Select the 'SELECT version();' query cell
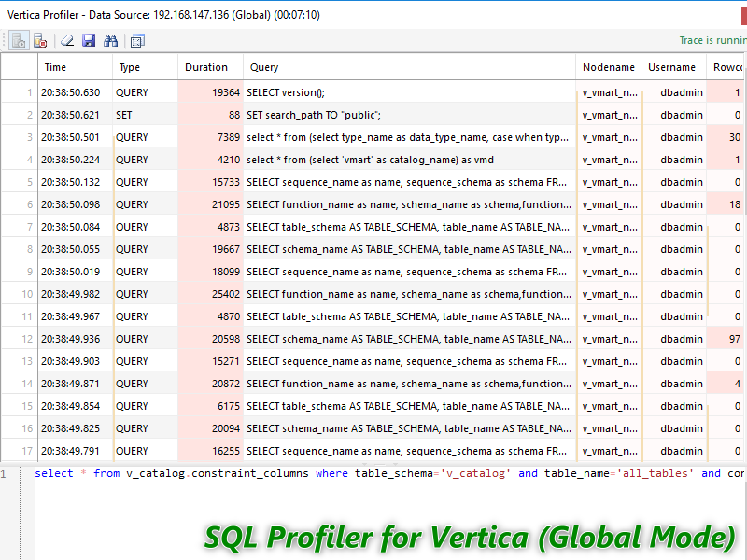Image resolution: width=747 pixels, height=560 pixels. click(x=410, y=92)
